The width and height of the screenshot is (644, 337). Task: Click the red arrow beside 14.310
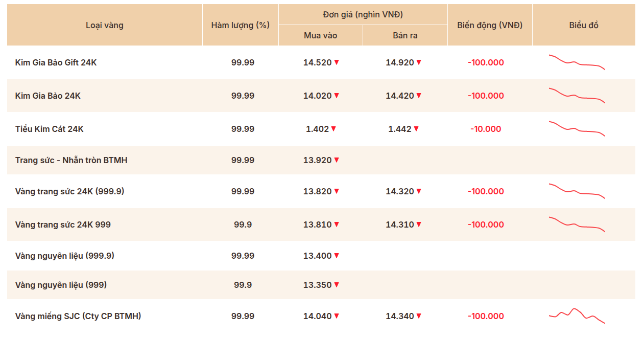pos(419,224)
